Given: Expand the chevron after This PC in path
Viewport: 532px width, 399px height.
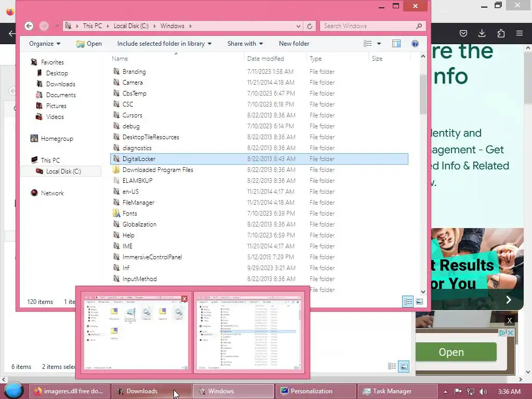Looking at the screenshot, I should pyautogui.click(x=108, y=26).
